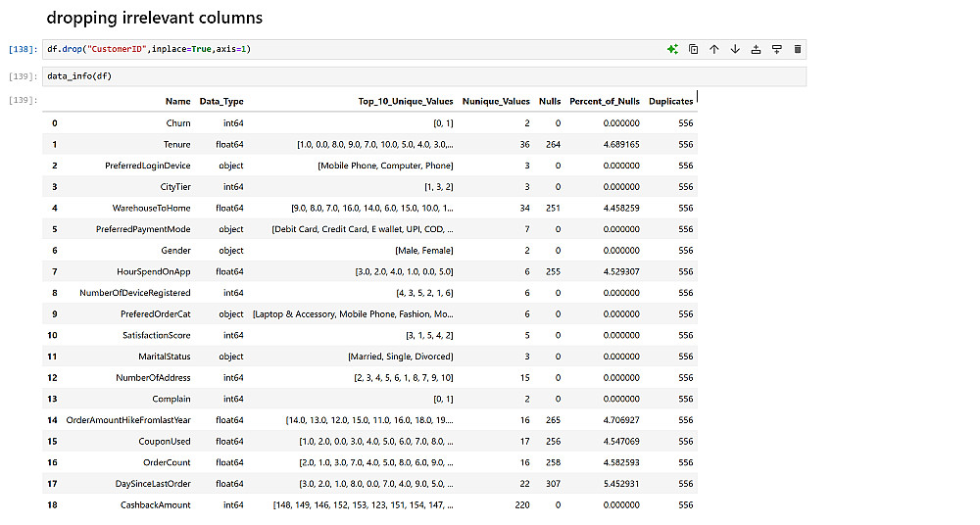Screen dimensions: 980x525
Task: Click the Nulls column header
Action: point(550,101)
